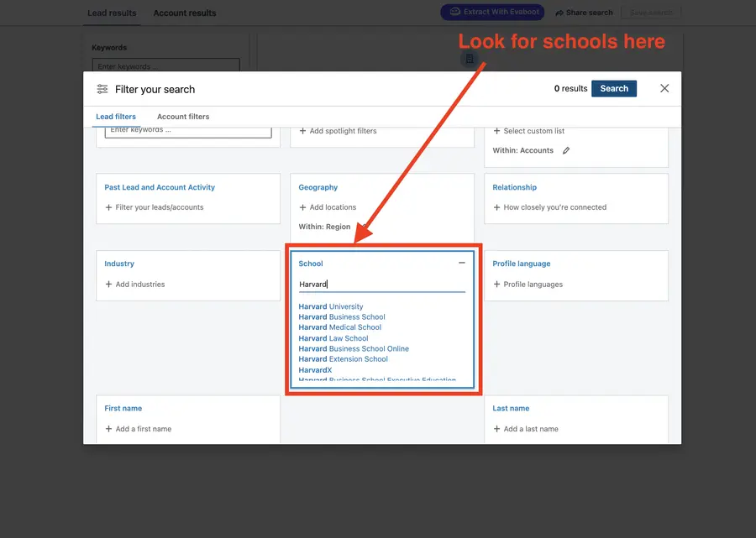Switch to the Lead filters tab

tap(116, 117)
